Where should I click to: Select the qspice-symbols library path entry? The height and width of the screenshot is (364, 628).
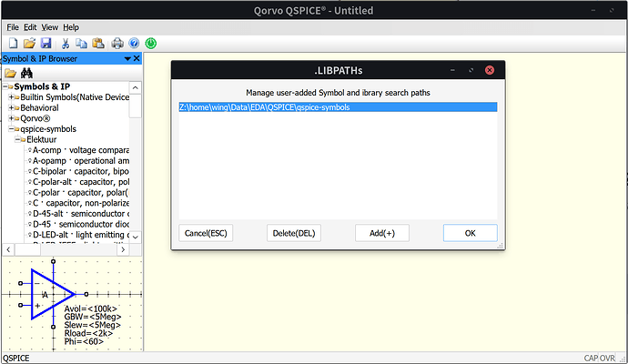click(338, 106)
